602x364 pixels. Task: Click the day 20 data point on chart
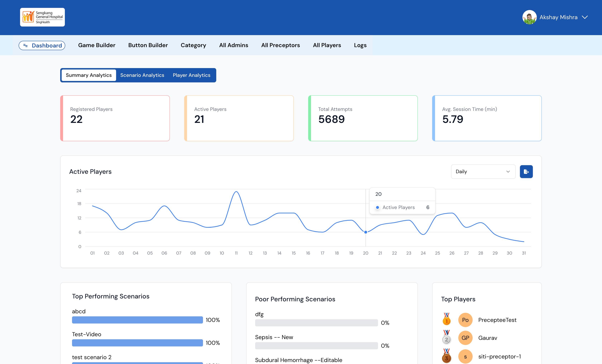365,232
